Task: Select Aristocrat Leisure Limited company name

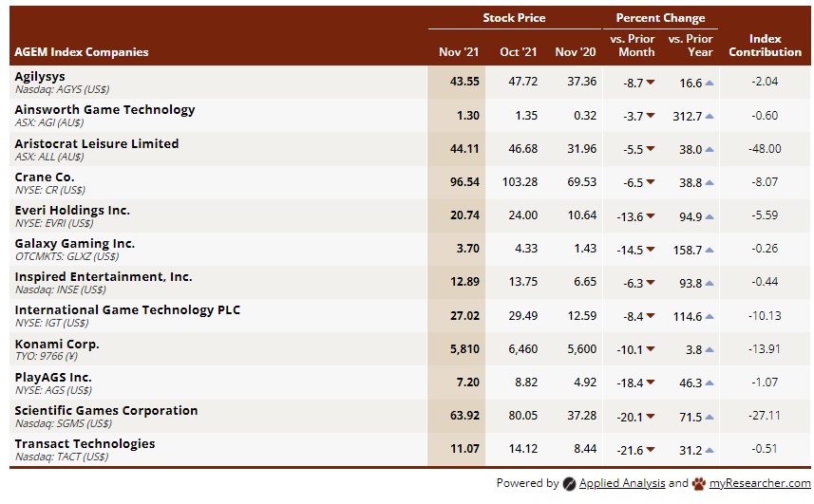Action: coord(97,143)
